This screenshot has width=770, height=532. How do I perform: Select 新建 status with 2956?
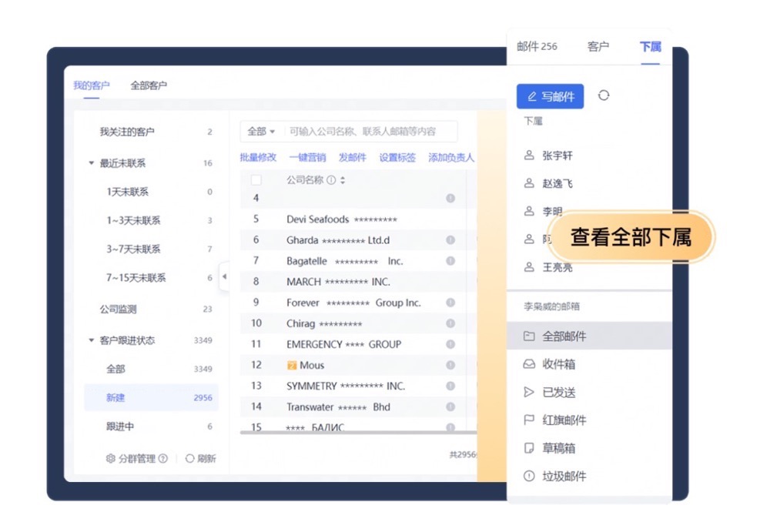151,397
